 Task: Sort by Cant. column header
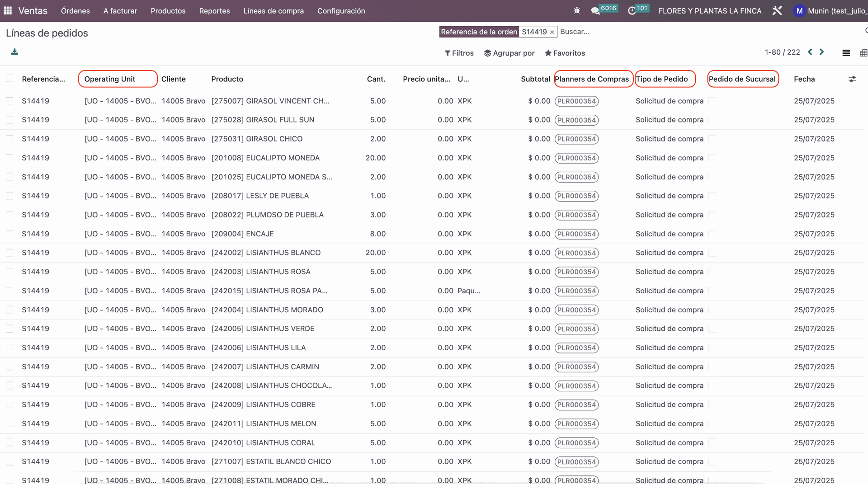point(376,79)
